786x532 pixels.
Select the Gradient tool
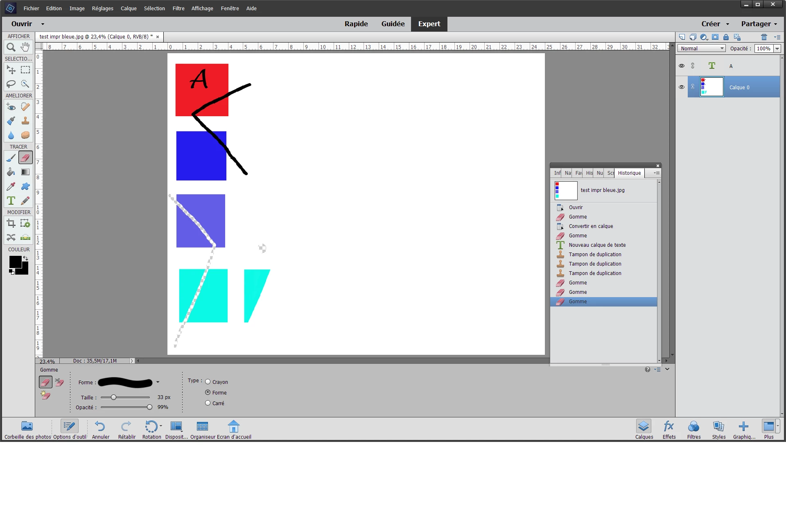[x=25, y=172]
